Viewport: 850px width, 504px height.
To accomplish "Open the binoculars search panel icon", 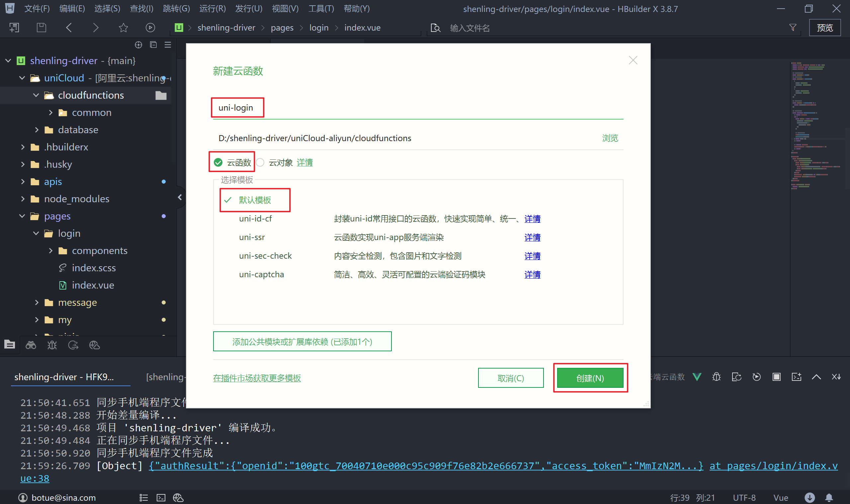I will [31, 345].
